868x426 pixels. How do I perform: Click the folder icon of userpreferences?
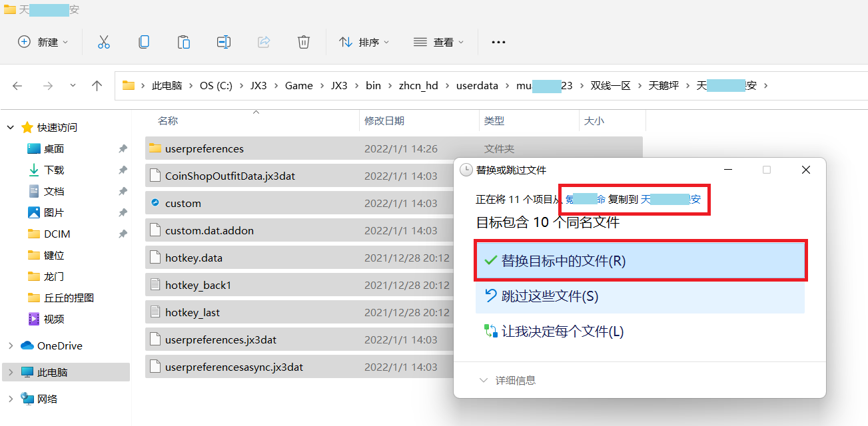click(155, 148)
